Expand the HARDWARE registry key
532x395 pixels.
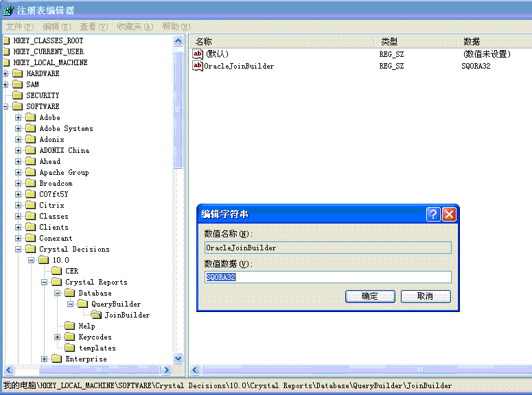click(x=5, y=74)
